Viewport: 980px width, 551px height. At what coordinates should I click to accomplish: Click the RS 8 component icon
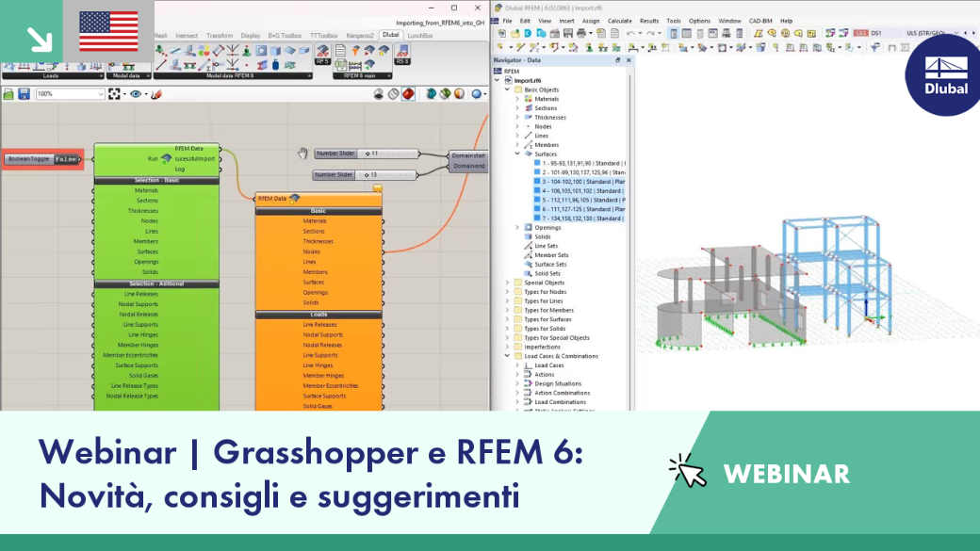click(x=402, y=54)
